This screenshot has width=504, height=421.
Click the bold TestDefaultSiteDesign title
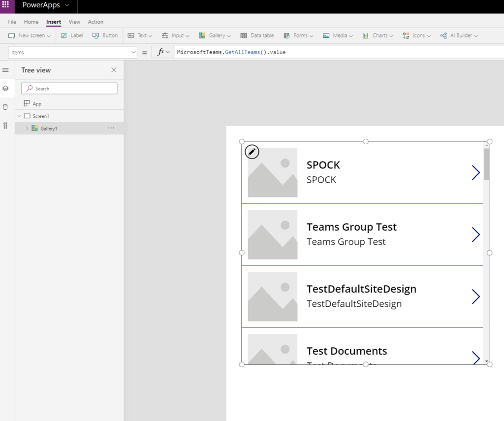361,289
